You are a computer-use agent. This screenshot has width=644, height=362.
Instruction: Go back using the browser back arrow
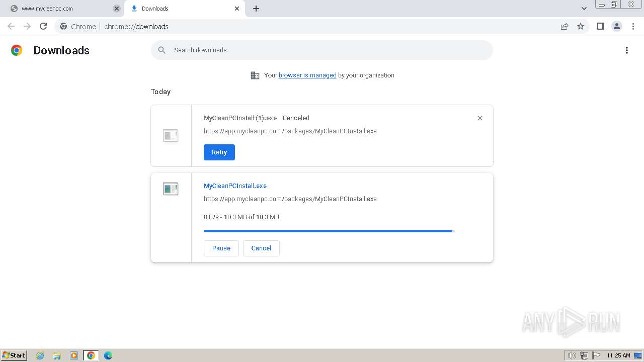tap(11, 26)
